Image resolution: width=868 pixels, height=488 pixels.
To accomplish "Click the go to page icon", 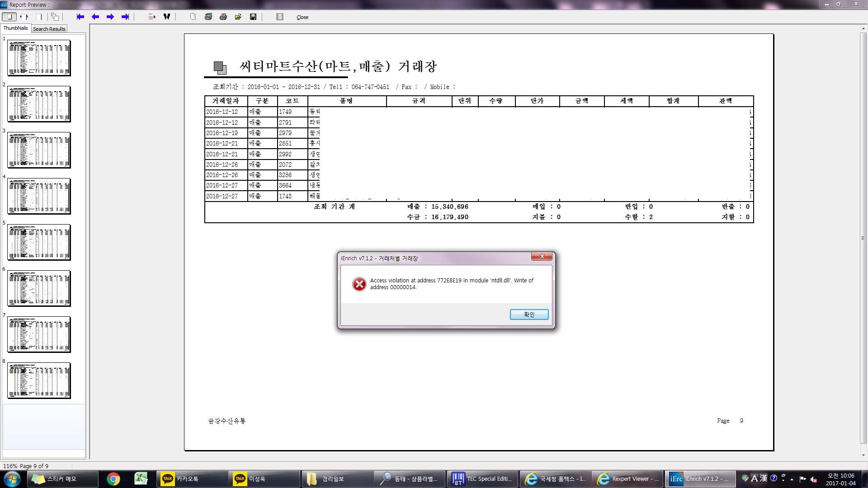I will (x=152, y=17).
